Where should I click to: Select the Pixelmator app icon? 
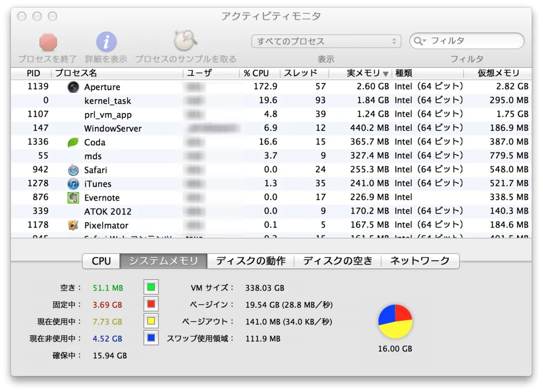pyautogui.click(x=73, y=225)
